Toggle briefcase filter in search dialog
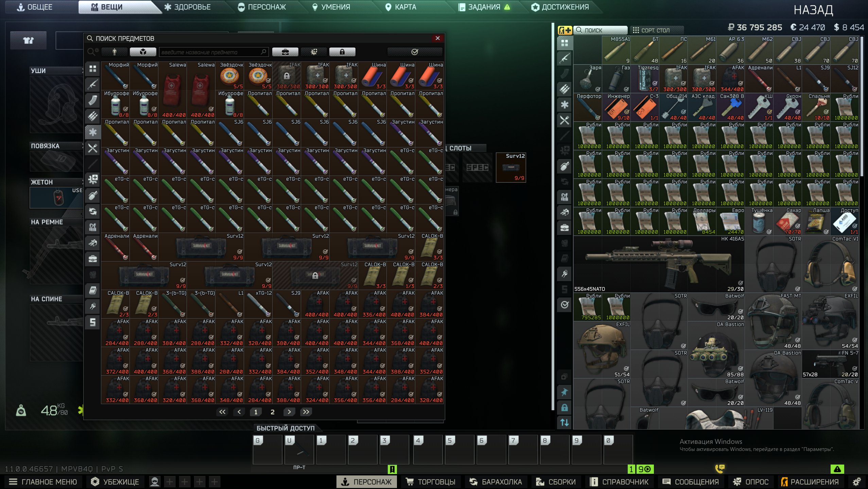 285,52
